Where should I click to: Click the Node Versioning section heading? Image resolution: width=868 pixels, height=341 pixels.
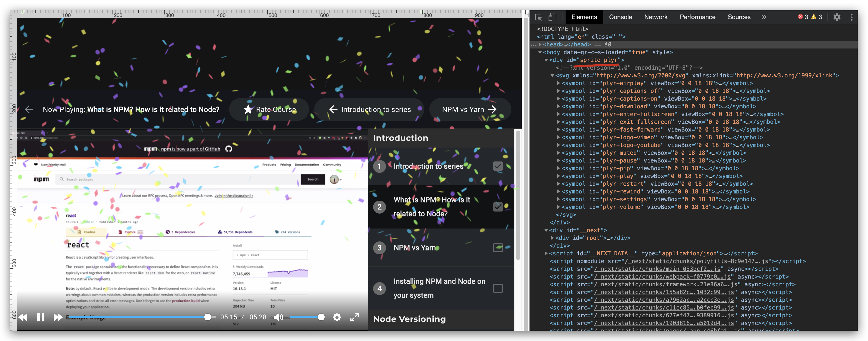point(409,319)
